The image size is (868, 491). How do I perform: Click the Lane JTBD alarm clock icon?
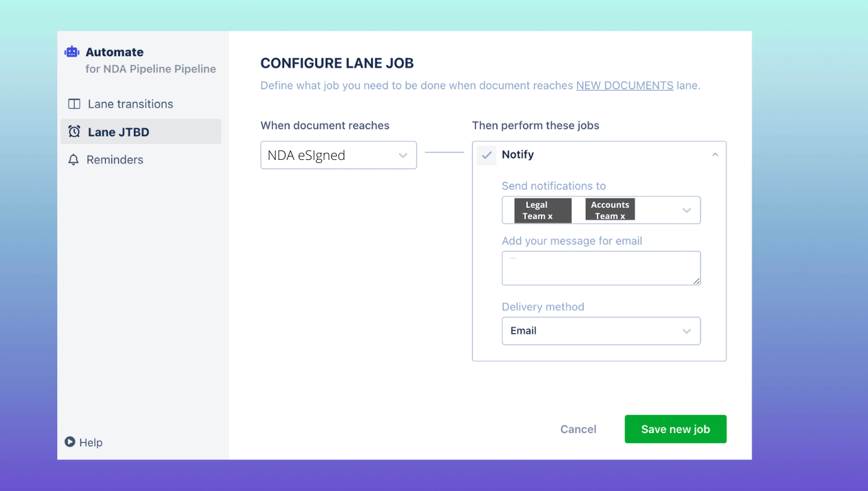point(74,132)
